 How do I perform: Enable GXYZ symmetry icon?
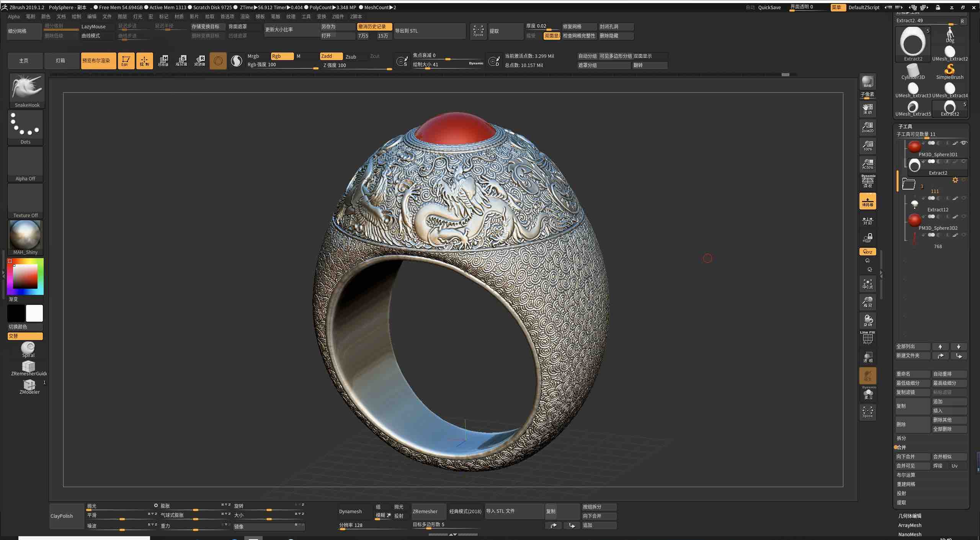867,251
